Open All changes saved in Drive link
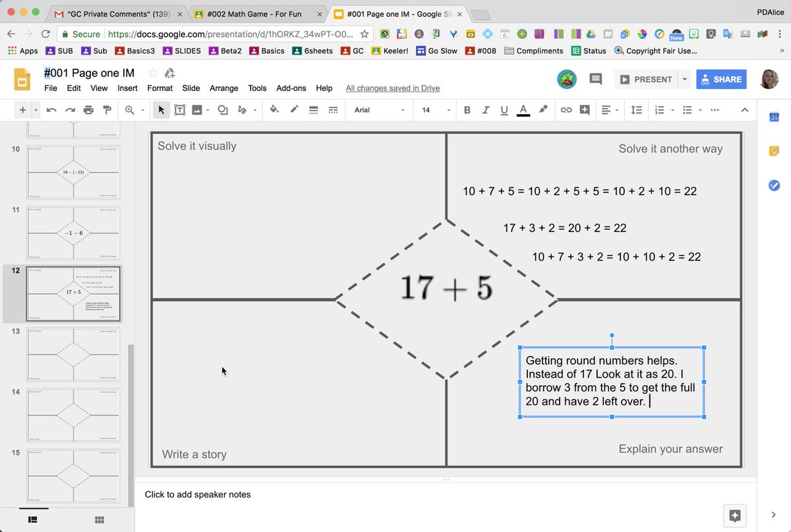This screenshot has width=791, height=532. tap(393, 88)
